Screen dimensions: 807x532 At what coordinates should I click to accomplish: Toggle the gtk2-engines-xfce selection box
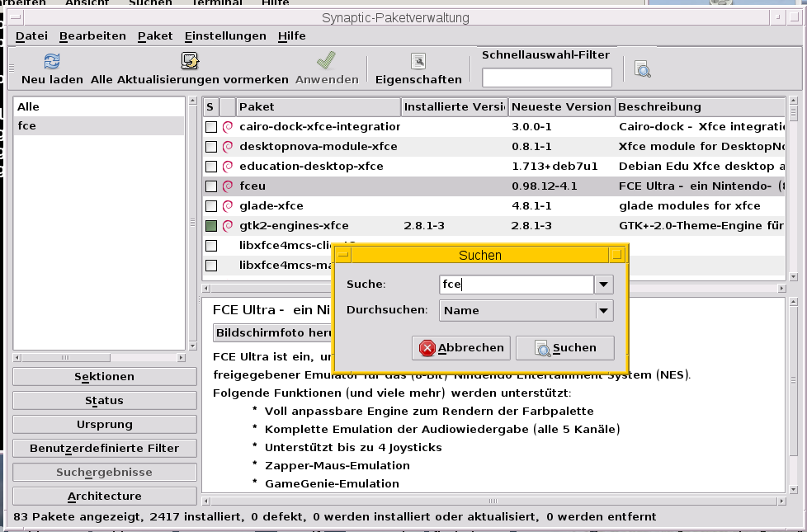(x=210, y=225)
